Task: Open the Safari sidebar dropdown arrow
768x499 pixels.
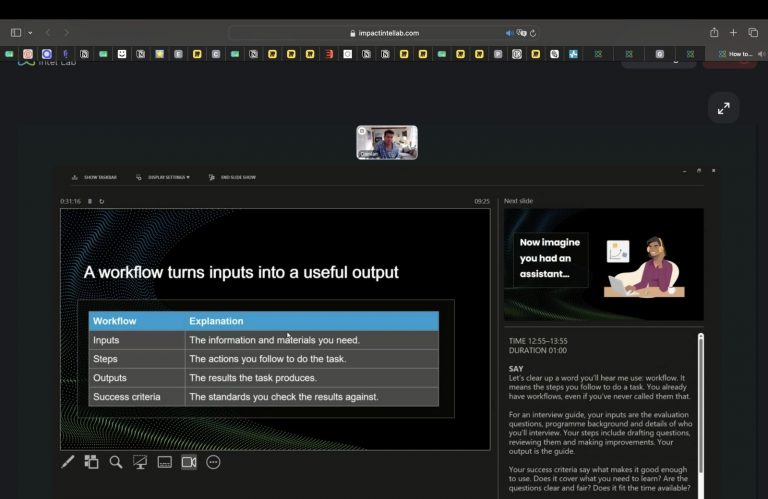Action: click(30, 33)
